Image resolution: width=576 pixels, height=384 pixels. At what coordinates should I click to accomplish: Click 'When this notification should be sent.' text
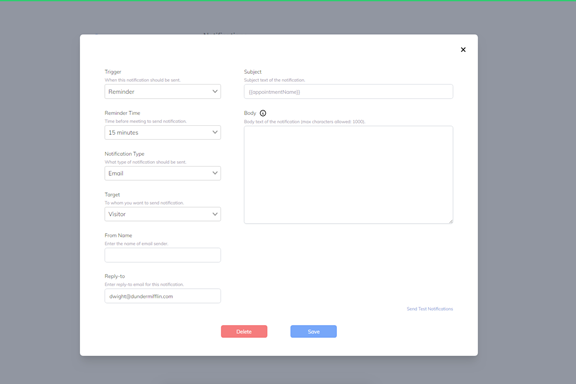tap(143, 80)
